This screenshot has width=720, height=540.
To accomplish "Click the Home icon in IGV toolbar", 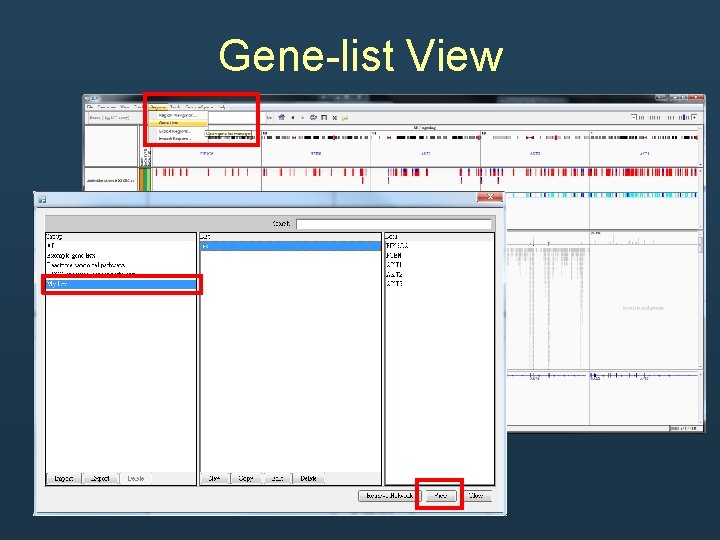I will click(281, 118).
